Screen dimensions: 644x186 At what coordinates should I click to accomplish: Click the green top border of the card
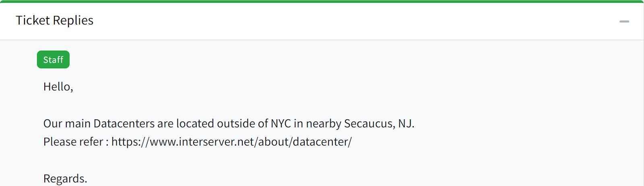[x=322, y=2]
